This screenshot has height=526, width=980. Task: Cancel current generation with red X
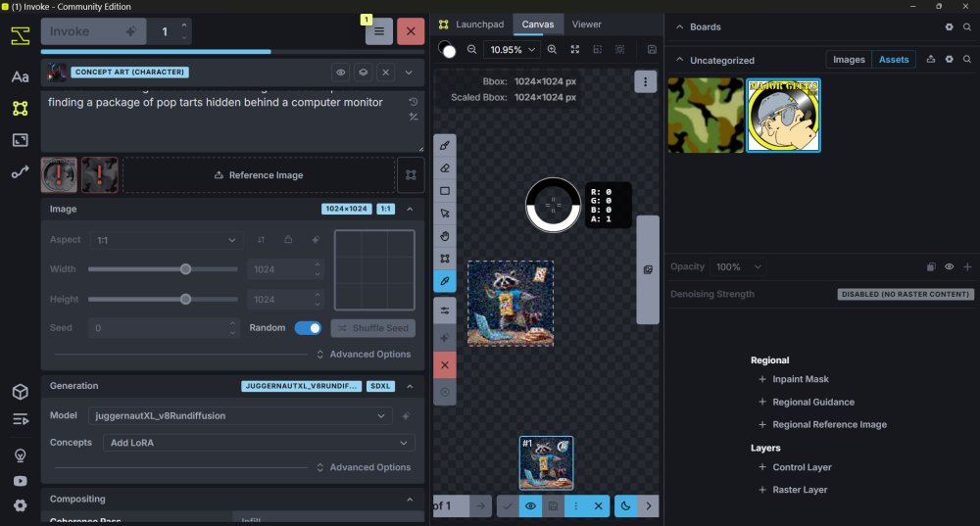[x=411, y=31]
